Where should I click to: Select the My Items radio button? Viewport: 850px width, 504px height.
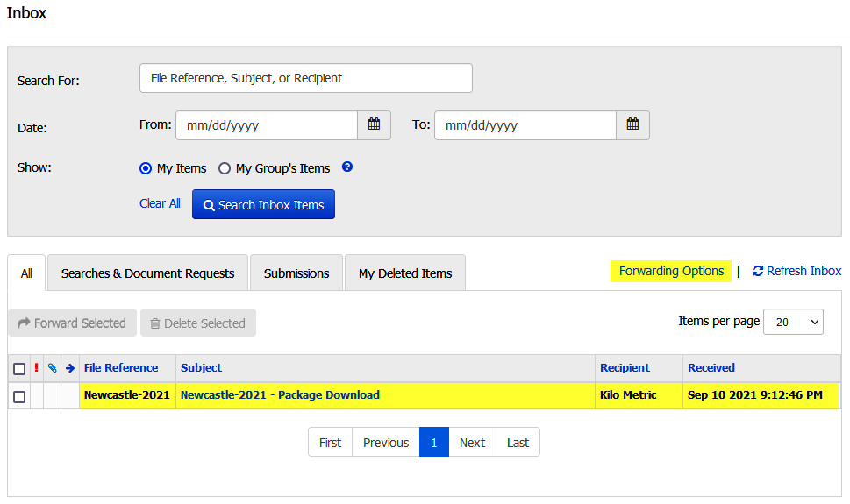point(146,168)
